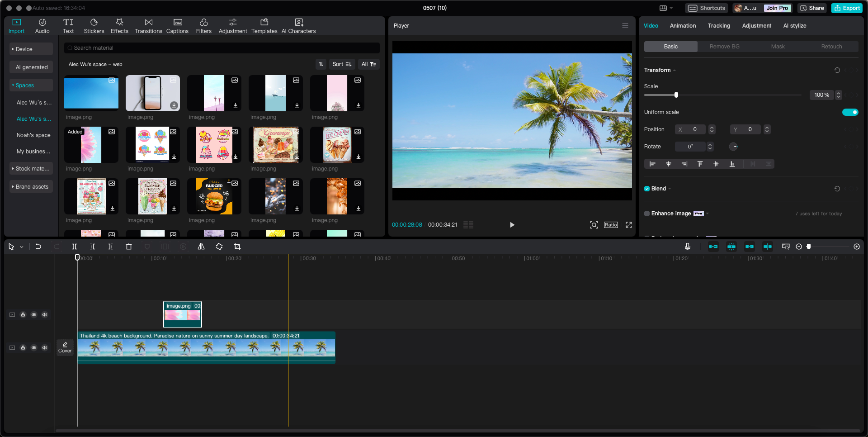
Task: Open the Stickers panel
Action: pyautogui.click(x=94, y=26)
